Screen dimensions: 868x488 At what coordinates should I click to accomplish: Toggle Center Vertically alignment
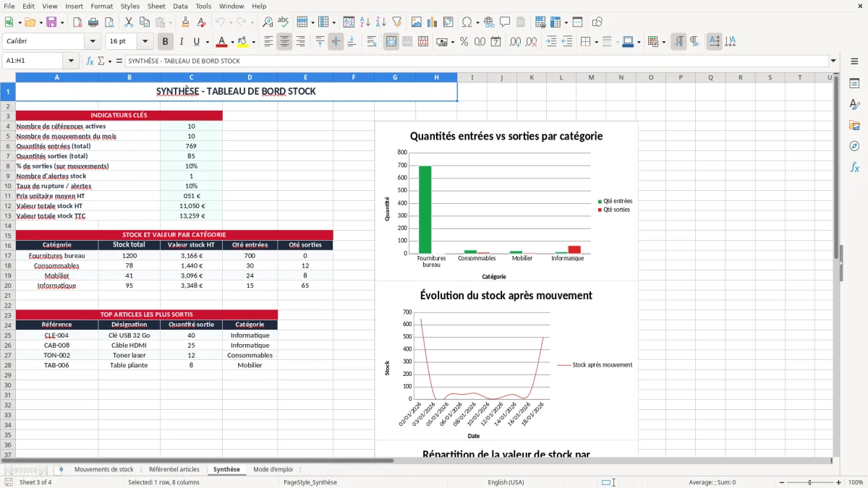point(336,42)
